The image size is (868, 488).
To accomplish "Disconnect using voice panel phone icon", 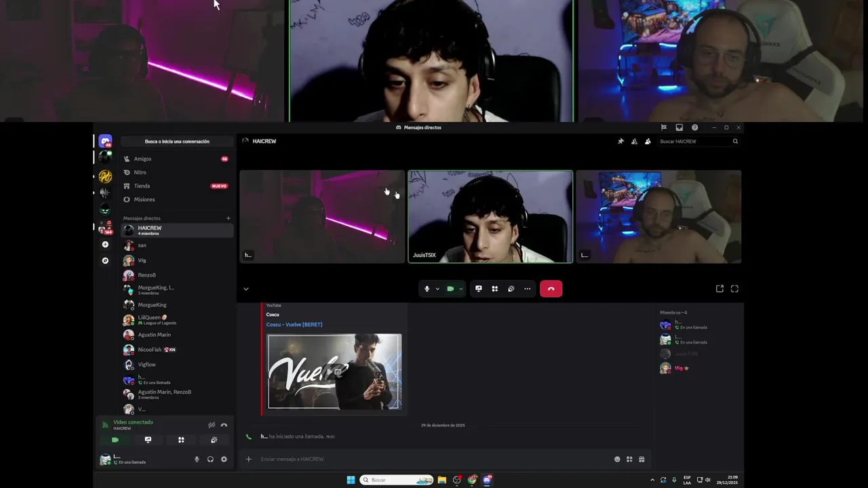I will coord(224,425).
